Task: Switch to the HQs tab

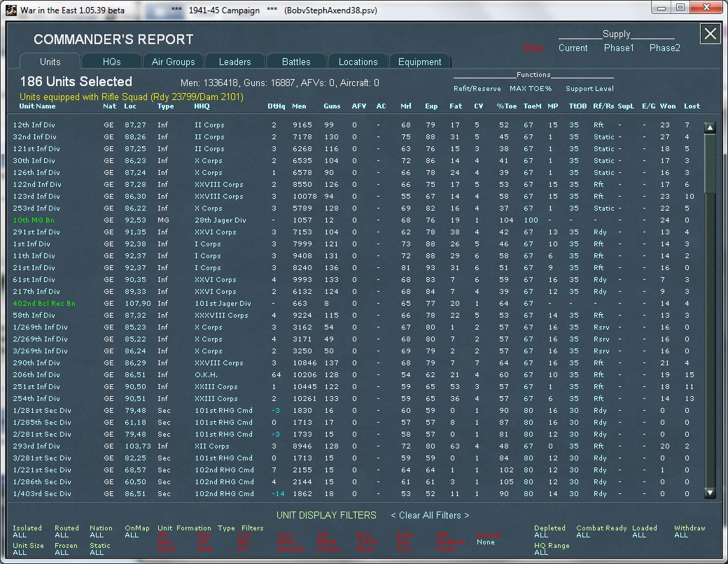Action: tap(111, 62)
